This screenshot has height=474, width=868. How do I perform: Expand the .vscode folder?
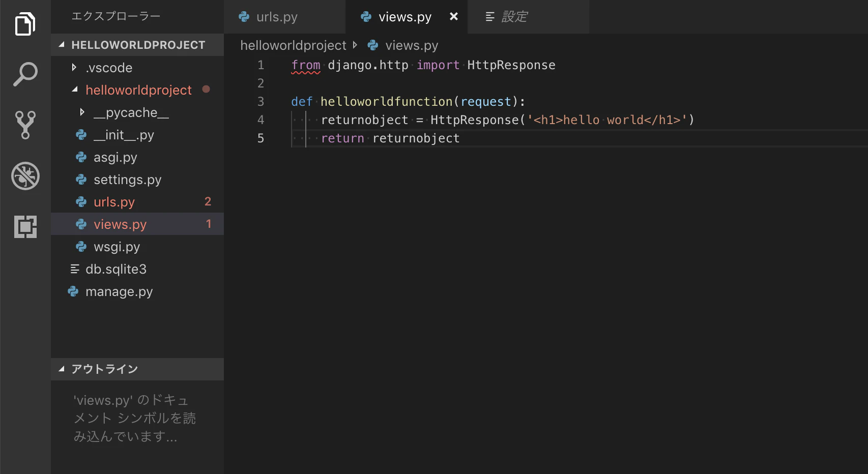point(74,67)
